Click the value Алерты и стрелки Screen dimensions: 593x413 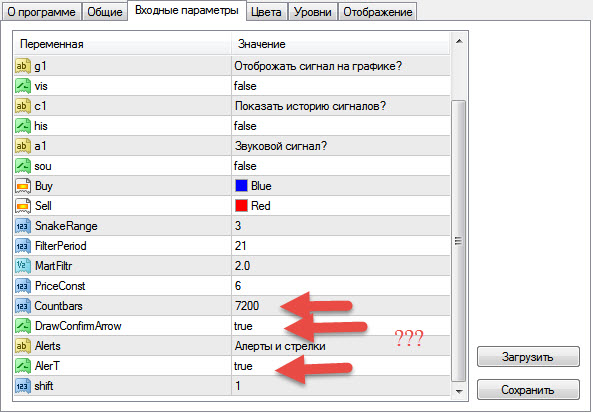(x=280, y=346)
